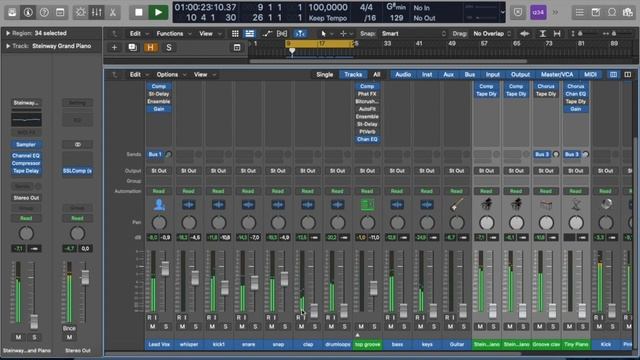Click the list view icon in tracks menu bar
Image resolution: width=640 pixels, height=360 pixels.
click(249, 33)
